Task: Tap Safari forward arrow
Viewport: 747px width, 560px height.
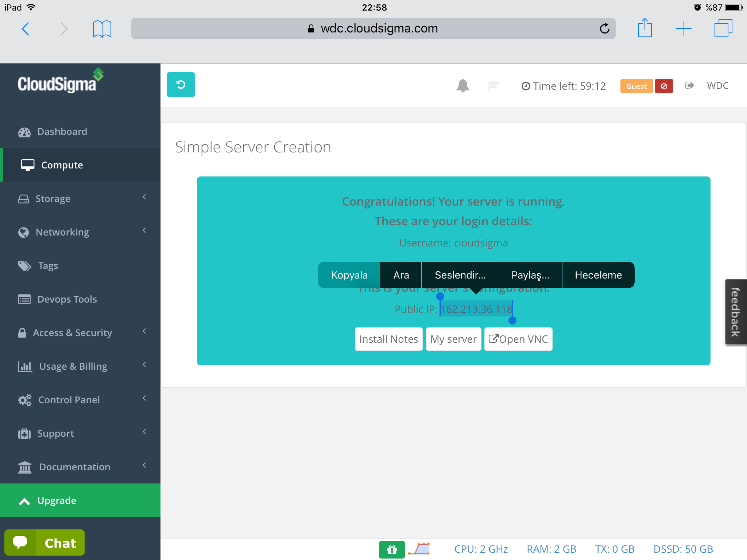Action: pos(64,28)
